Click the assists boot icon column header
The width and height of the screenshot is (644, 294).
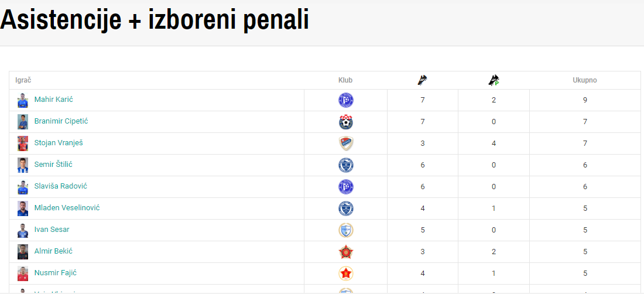pos(422,80)
